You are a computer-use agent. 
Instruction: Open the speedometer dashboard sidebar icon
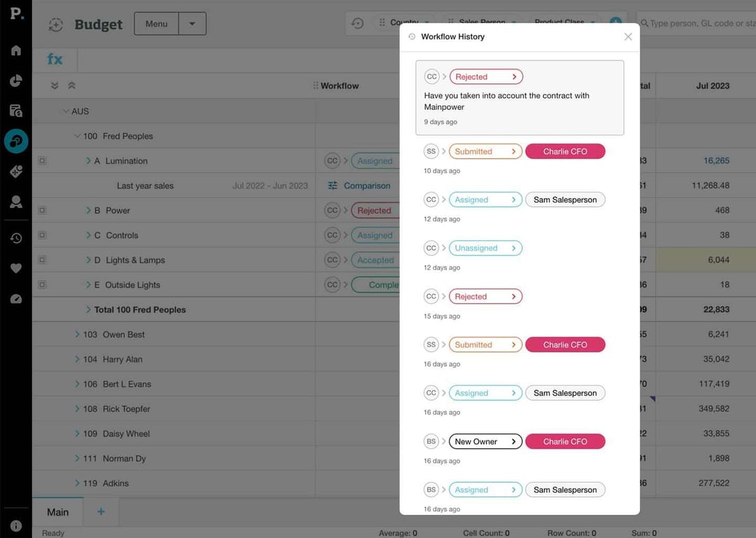tap(16, 299)
